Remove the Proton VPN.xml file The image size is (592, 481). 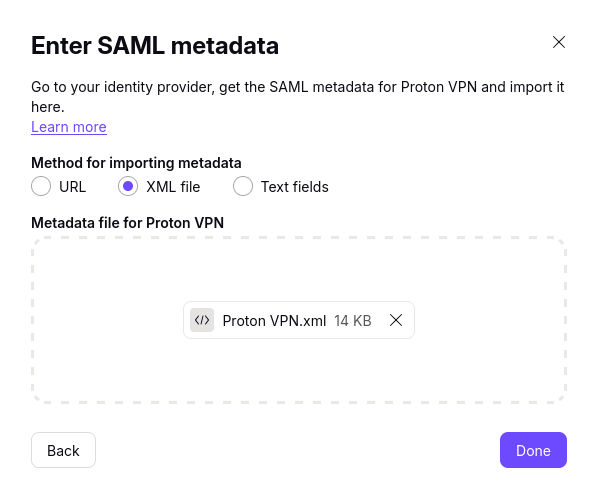tap(396, 320)
